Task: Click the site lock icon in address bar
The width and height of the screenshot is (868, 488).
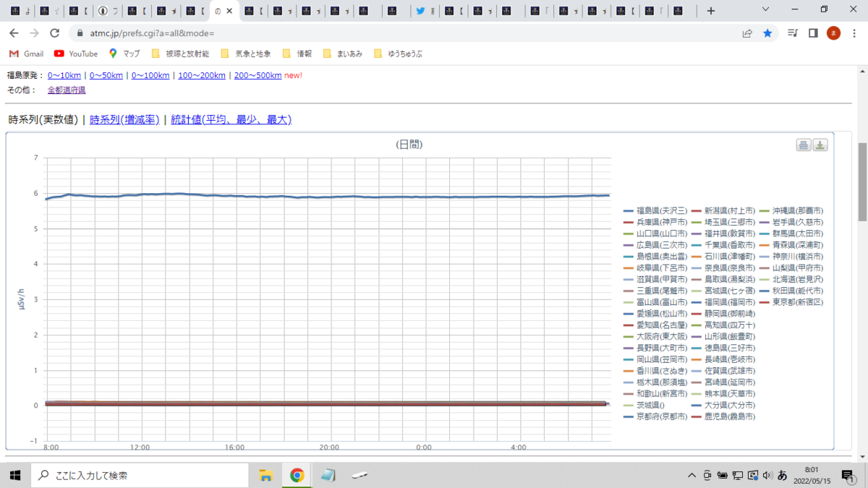Action: click(80, 33)
